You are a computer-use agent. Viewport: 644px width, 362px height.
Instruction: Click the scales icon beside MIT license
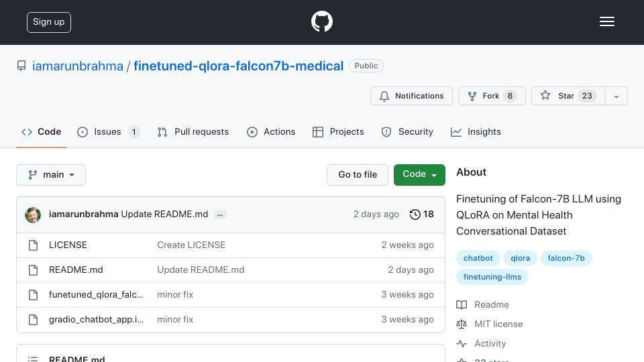462,324
